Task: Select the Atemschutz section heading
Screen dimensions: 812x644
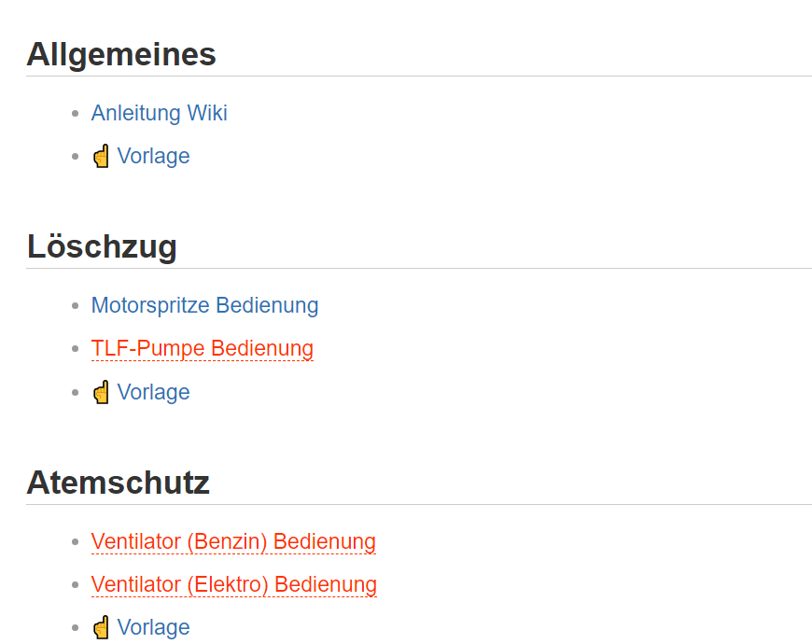Action: point(118,483)
